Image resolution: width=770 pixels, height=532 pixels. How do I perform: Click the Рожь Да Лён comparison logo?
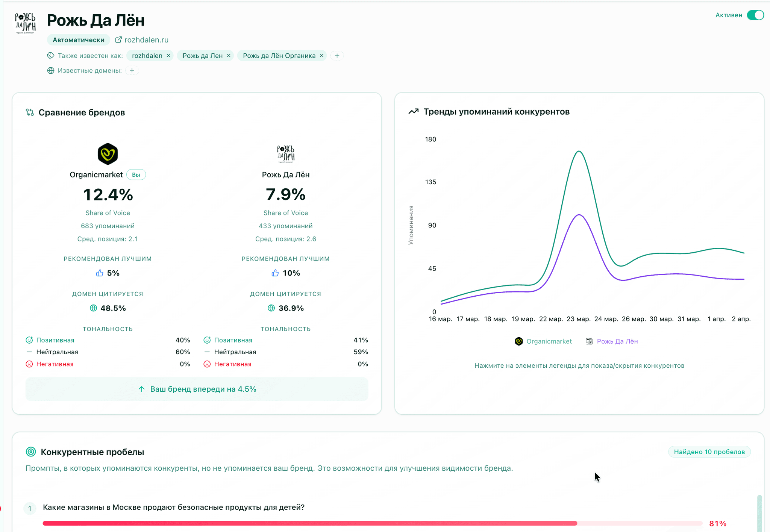286,154
